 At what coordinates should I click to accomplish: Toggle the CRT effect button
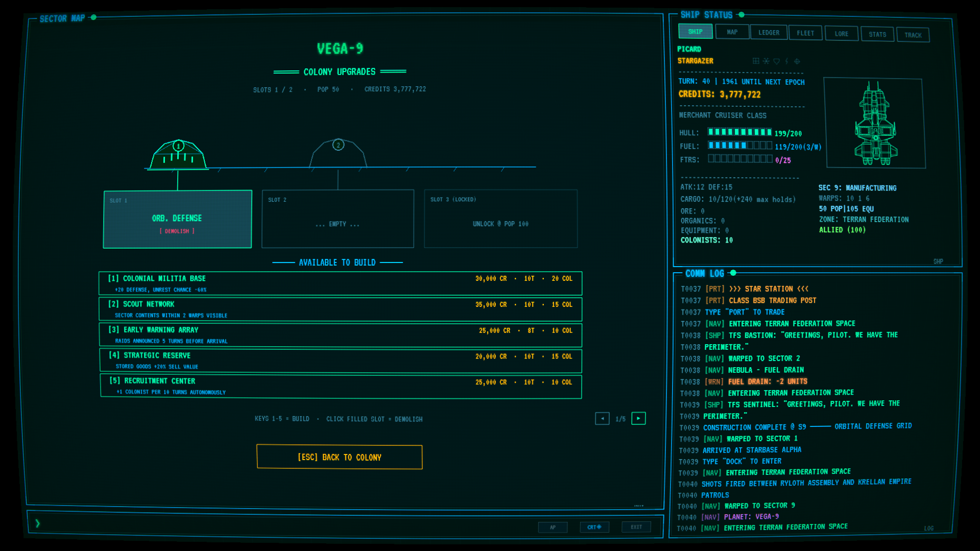coord(594,527)
